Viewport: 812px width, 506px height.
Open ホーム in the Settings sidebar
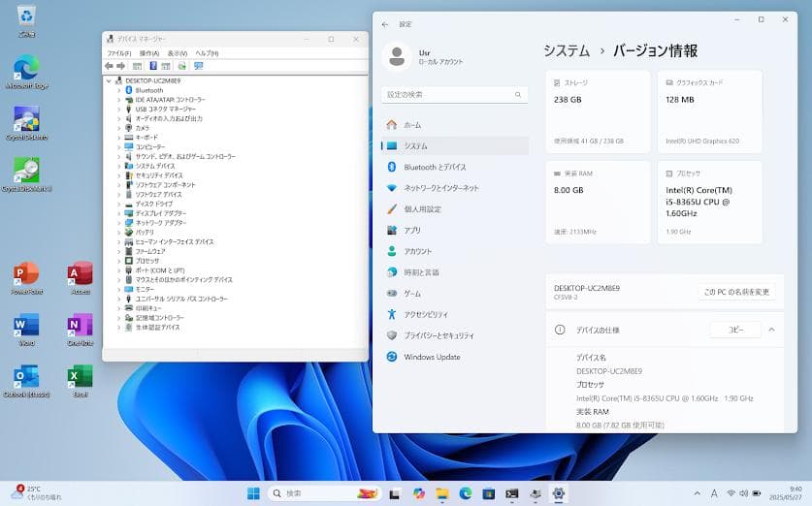pyautogui.click(x=455, y=125)
